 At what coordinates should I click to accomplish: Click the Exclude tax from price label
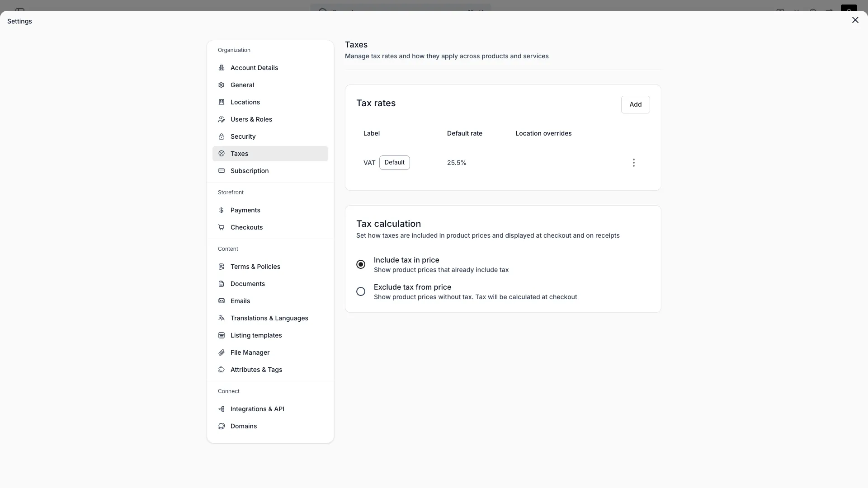[412, 287]
